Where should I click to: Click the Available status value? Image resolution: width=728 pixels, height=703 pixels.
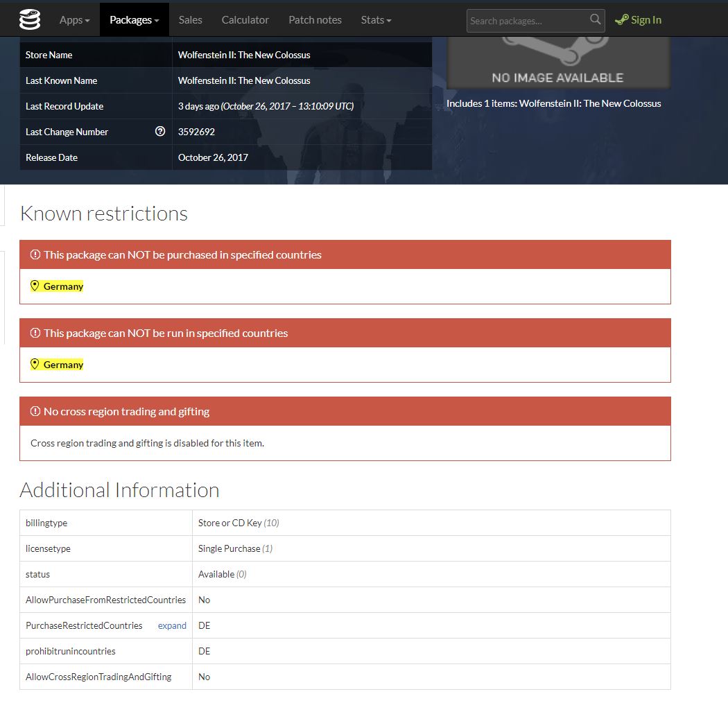pos(223,574)
